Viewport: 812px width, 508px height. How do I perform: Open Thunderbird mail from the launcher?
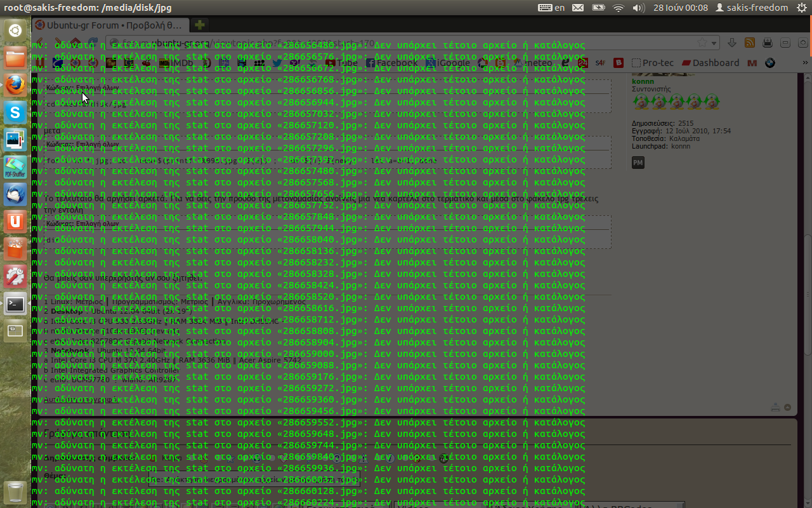point(15,195)
